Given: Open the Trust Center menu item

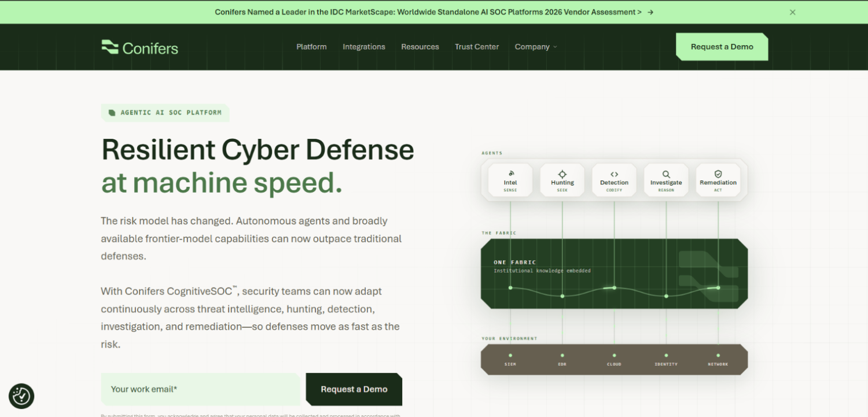Looking at the screenshot, I should [x=477, y=47].
